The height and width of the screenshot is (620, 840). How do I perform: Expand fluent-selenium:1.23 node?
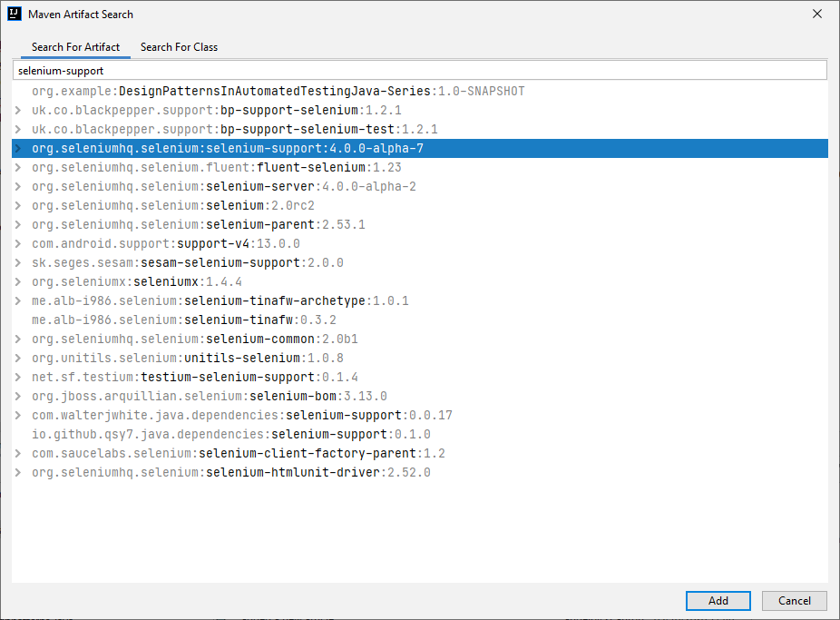coord(18,167)
